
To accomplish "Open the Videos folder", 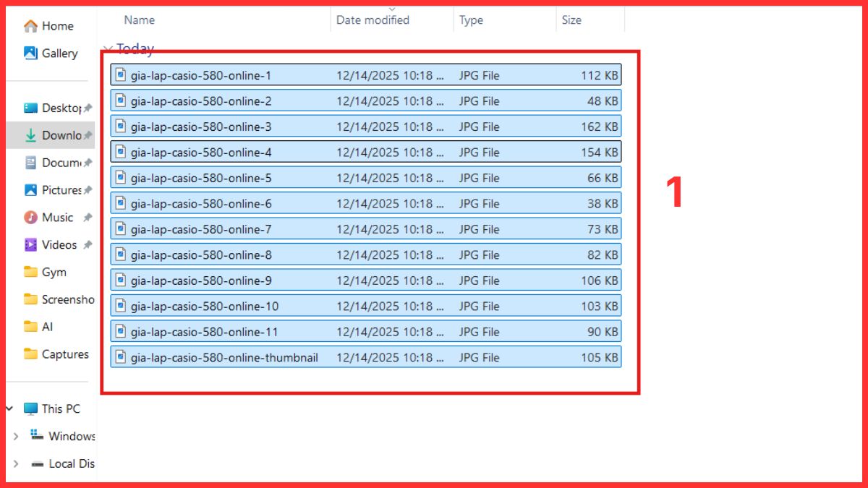I will (56, 244).
